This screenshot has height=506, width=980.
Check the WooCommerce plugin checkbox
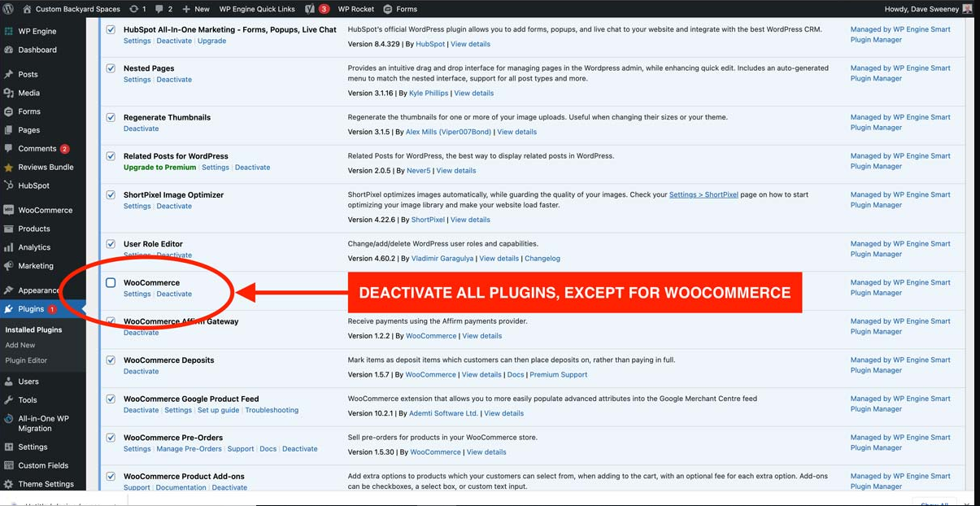[x=111, y=283]
